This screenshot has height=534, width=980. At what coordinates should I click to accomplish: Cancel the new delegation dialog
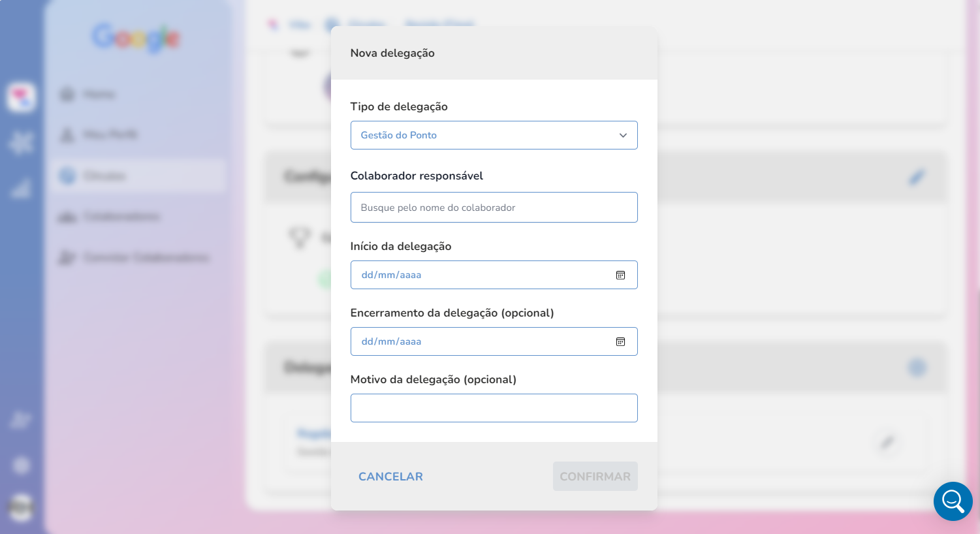click(x=390, y=477)
